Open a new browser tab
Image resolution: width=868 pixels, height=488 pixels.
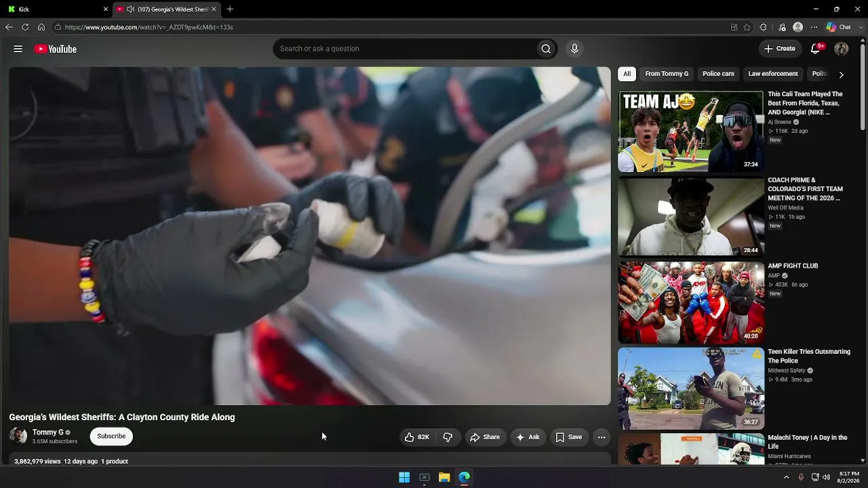[x=230, y=9]
